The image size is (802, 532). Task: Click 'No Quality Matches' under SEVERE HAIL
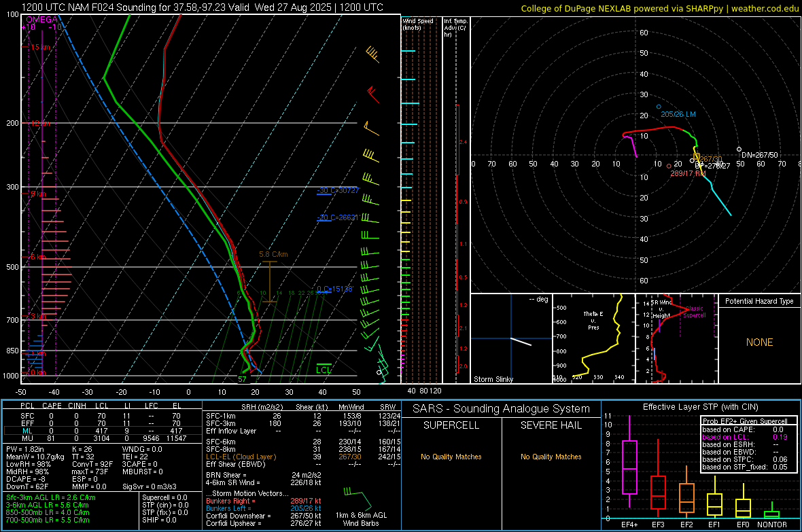point(551,457)
